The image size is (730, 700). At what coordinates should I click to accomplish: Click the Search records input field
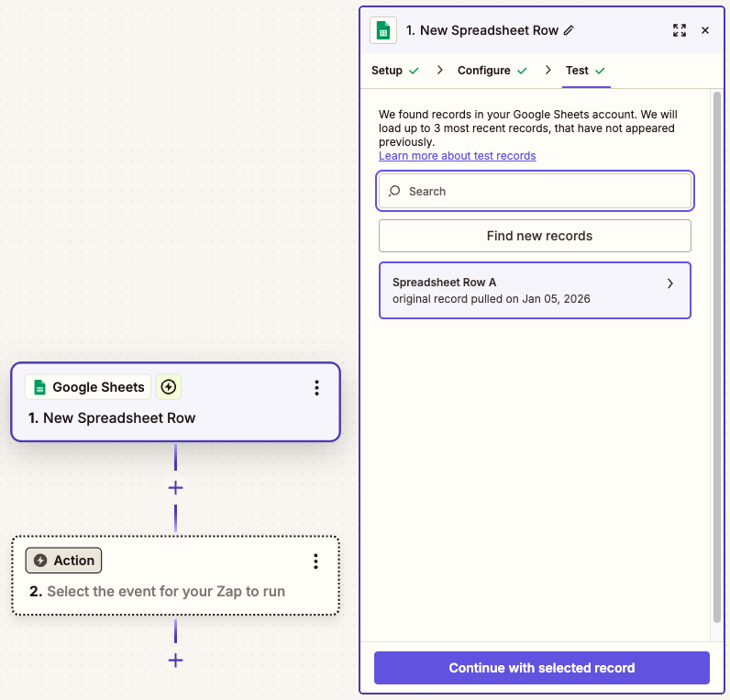click(x=535, y=191)
